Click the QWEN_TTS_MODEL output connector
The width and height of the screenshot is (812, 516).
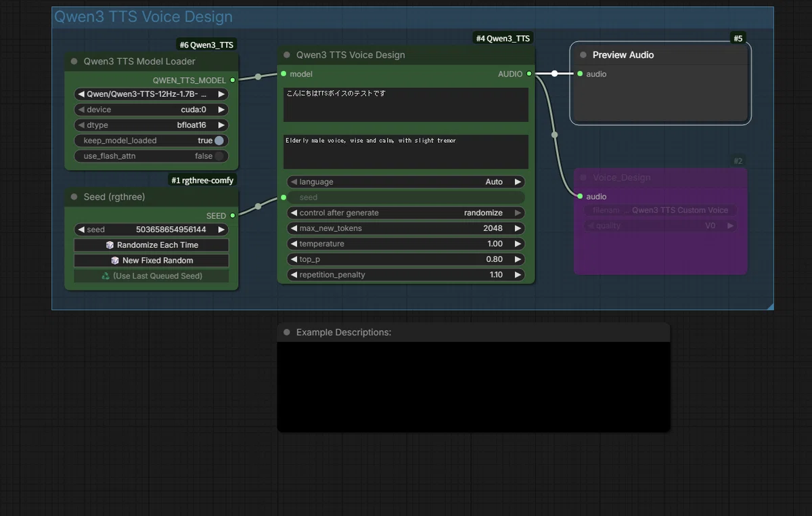(233, 80)
